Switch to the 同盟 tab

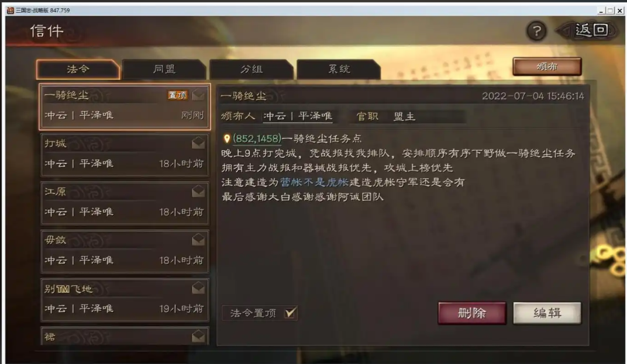[164, 69]
